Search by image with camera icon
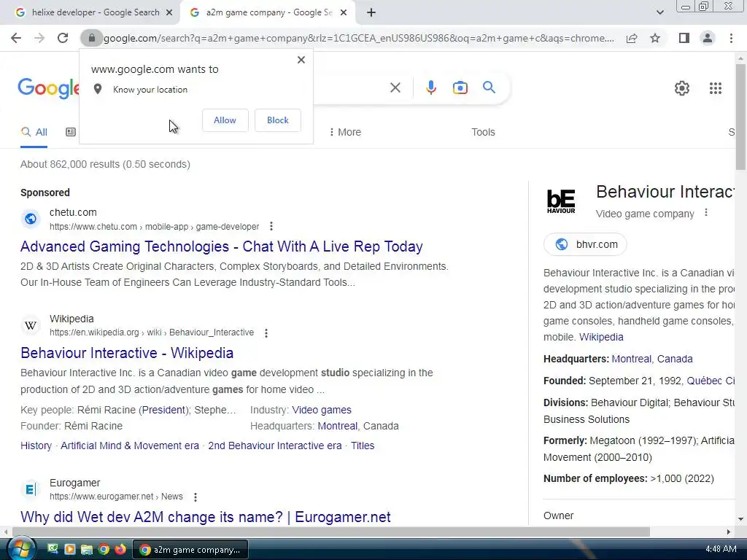The image size is (747, 560). [460, 87]
